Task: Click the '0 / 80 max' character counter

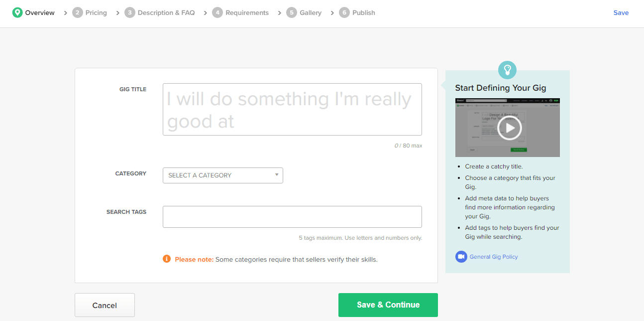Action: (408, 146)
